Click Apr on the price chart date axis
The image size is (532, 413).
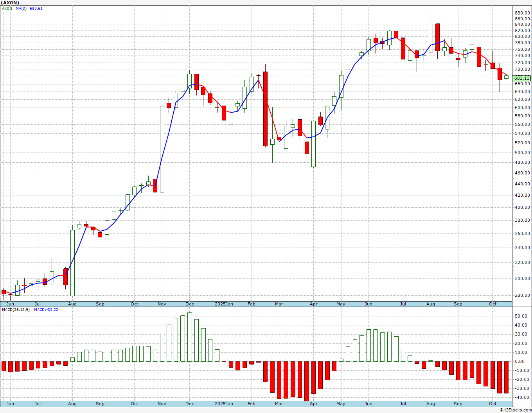pos(313,304)
